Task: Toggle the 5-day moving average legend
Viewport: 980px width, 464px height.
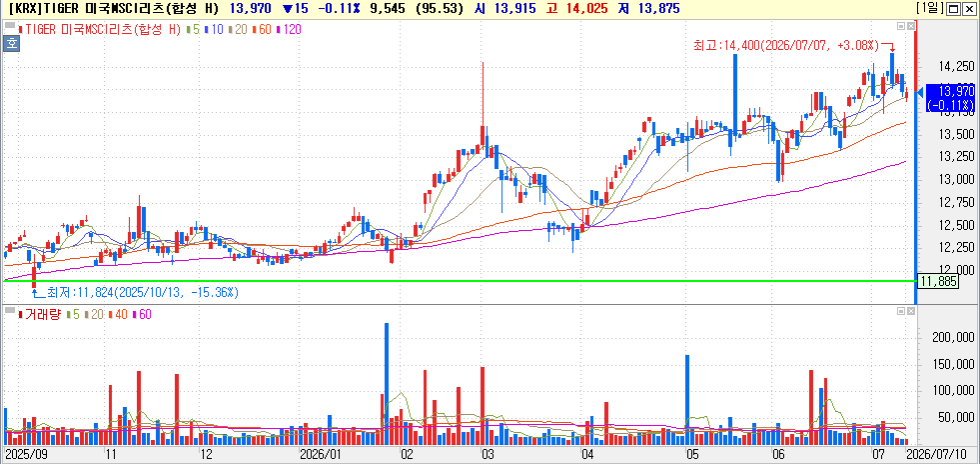Action: (x=193, y=29)
